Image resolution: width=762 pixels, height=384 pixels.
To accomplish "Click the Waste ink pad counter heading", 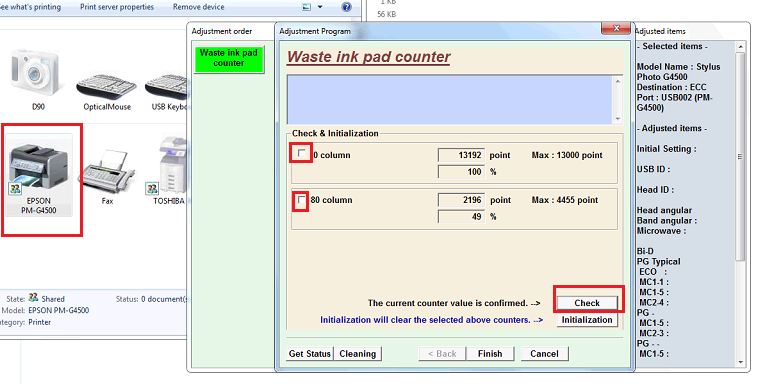I will 369,57.
